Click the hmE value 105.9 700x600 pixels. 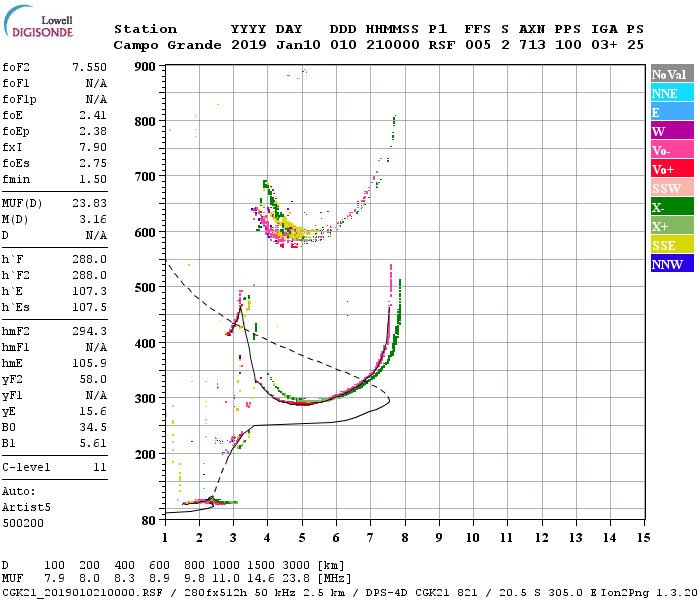(89, 363)
